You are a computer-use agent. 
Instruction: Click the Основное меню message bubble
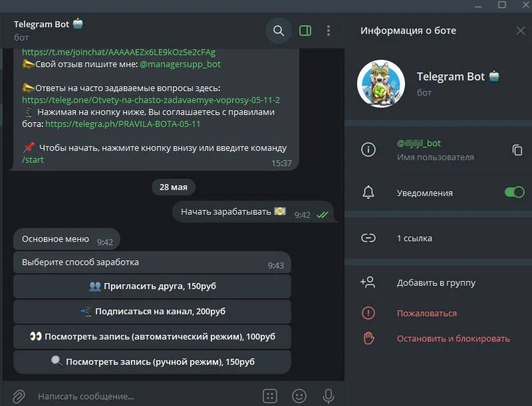click(x=67, y=239)
